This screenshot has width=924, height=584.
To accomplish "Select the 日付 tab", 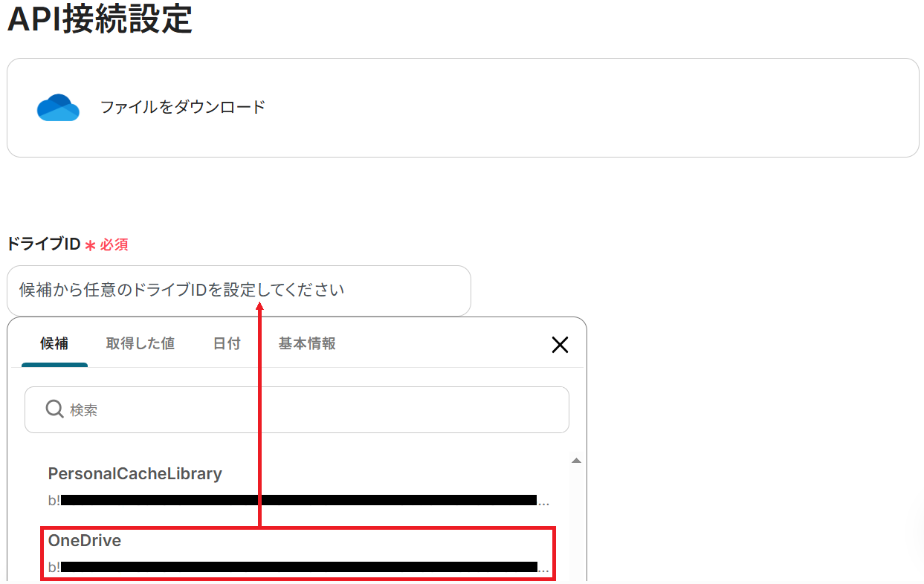I will [227, 343].
